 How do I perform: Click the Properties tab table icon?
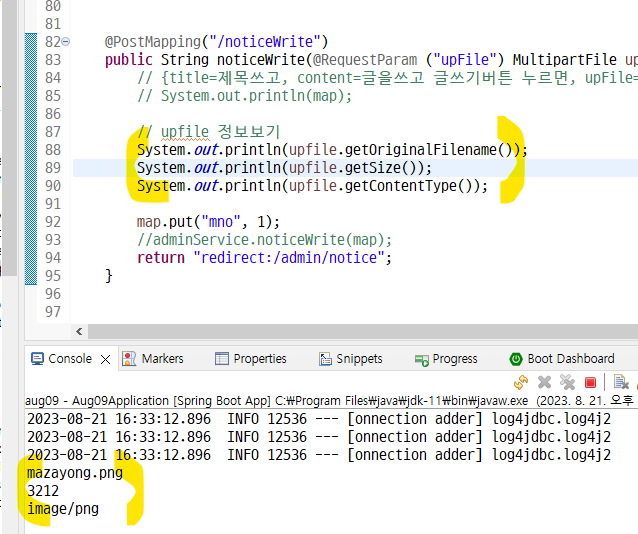tap(222, 359)
